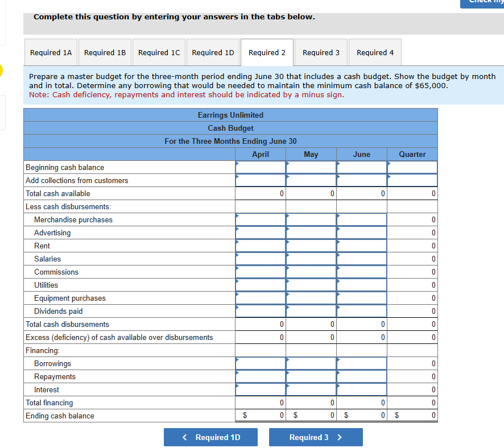Screen dimensions: 504x448
Task: Click the previous Required 1D button
Action: pyautogui.click(x=210, y=437)
